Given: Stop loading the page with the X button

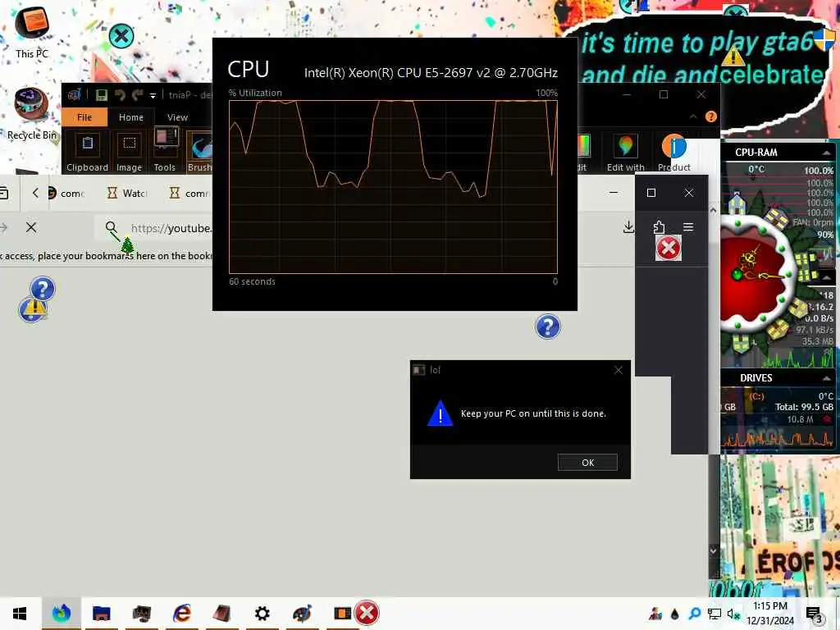Looking at the screenshot, I should point(31,228).
